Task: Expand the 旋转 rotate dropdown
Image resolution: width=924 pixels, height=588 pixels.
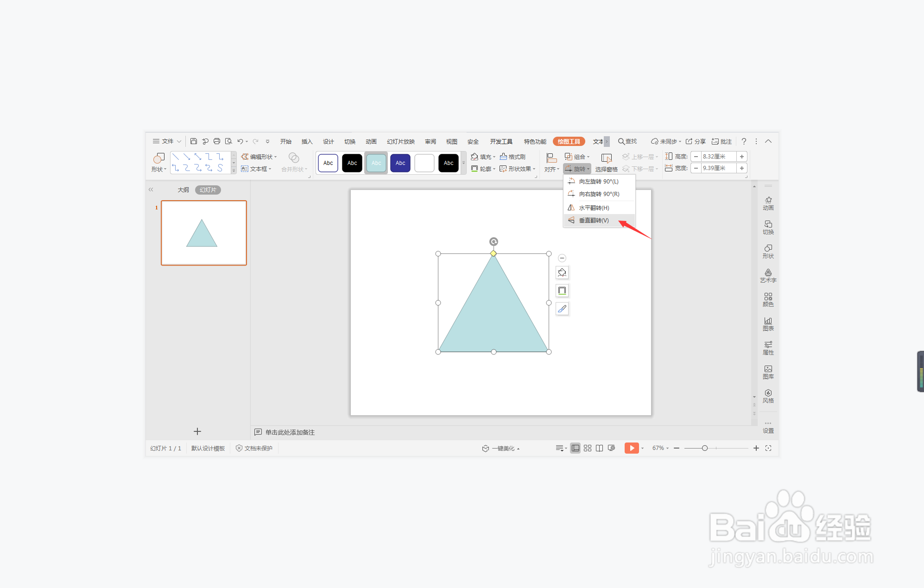Action: [577, 169]
